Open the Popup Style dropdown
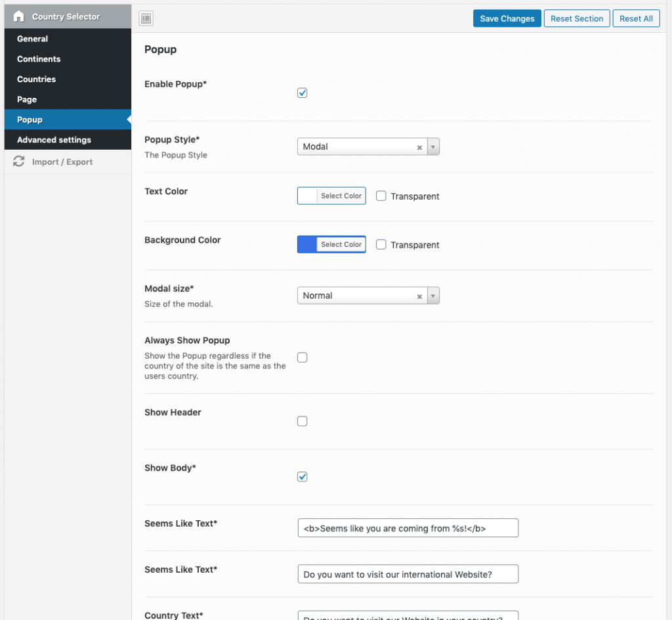Viewport: 672px width, 620px height. tap(433, 146)
